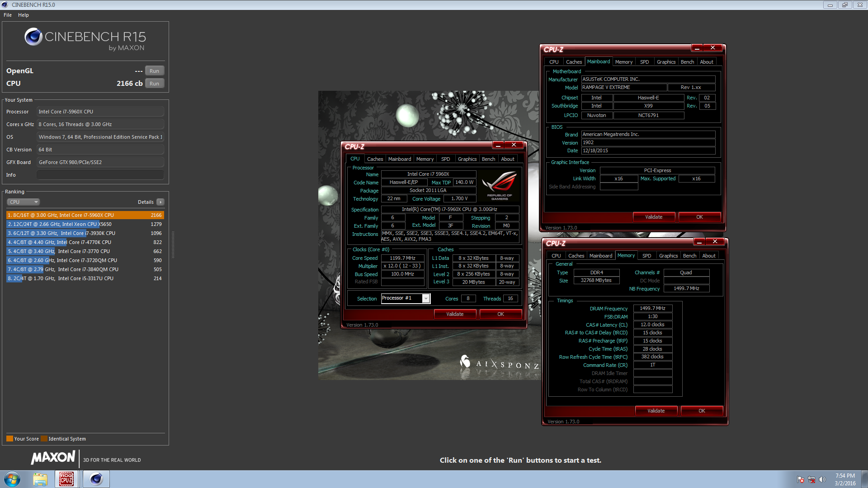Select the ROG CPU-Z taskbar icon
Image resolution: width=868 pixels, height=488 pixels.
tap(66, 479)
